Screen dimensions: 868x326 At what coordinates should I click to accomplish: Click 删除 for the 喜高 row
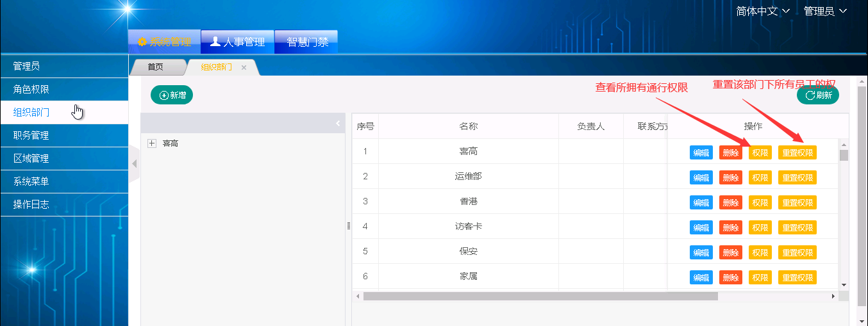[x=731, y=152]
